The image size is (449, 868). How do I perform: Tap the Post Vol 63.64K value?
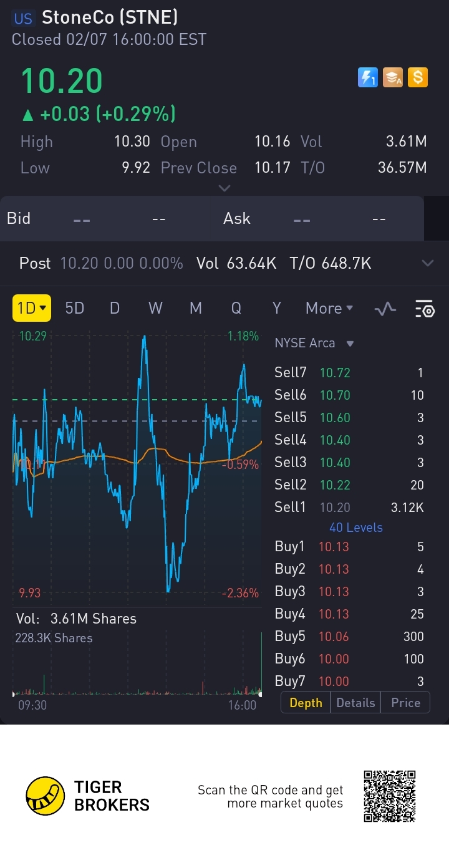point(251,263)
